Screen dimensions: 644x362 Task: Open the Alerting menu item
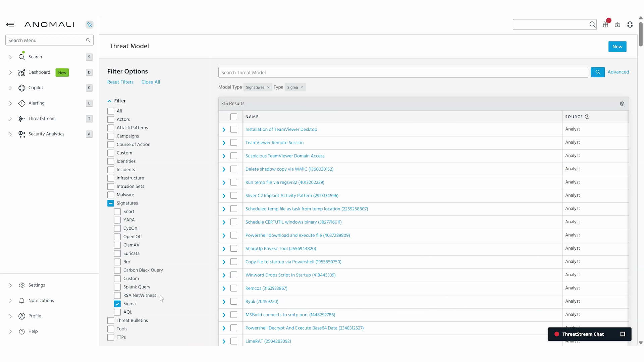(37, 103)
